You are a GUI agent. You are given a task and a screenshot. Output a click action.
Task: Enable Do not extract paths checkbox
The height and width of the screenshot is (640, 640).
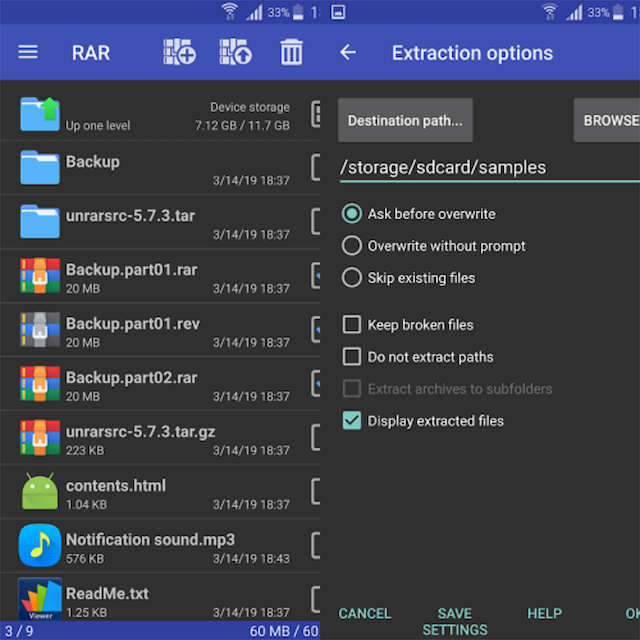tap(352, 356)
